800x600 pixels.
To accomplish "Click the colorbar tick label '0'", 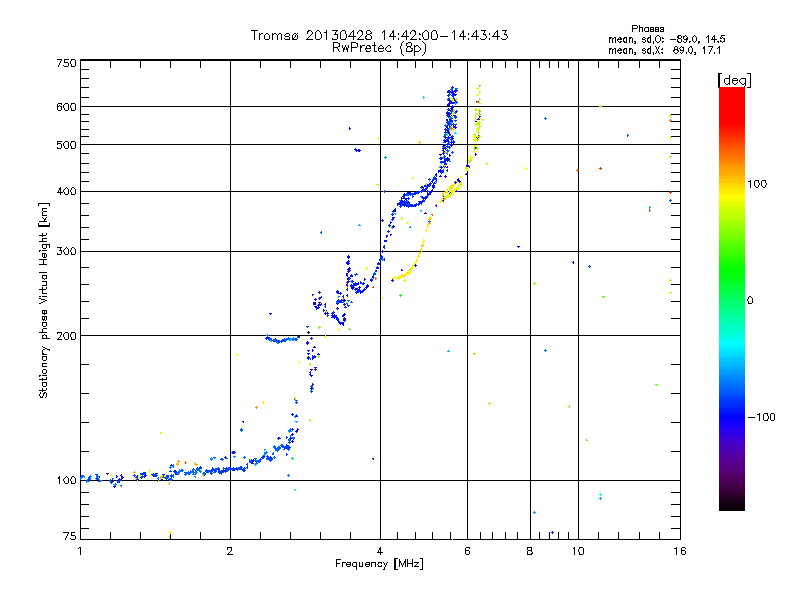I will click(750, 301).
